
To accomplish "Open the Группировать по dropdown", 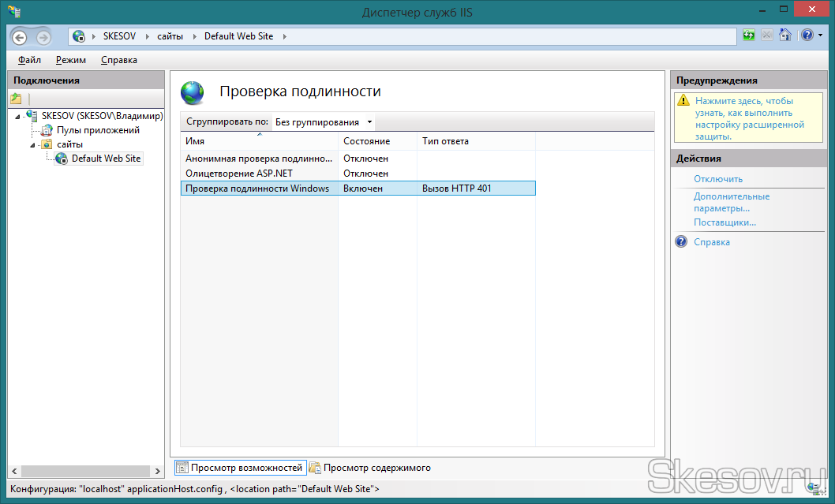I will (324, 122).
